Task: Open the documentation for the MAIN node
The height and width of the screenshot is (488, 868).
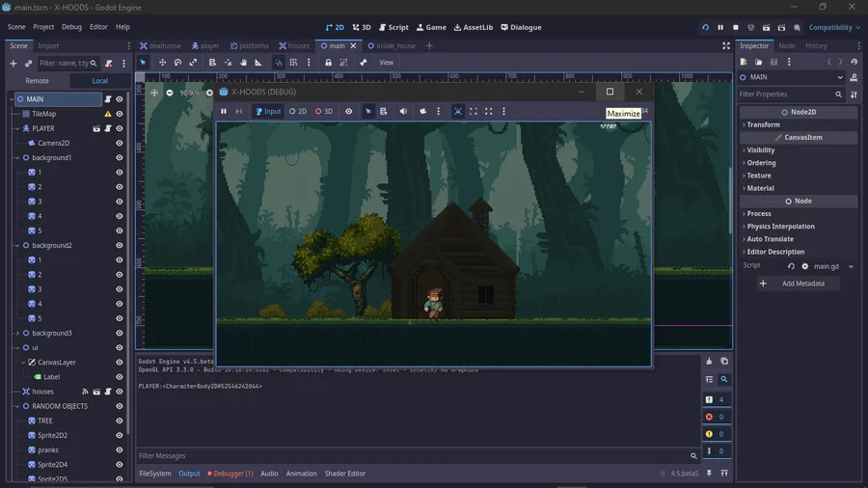Action: (854, 77)
